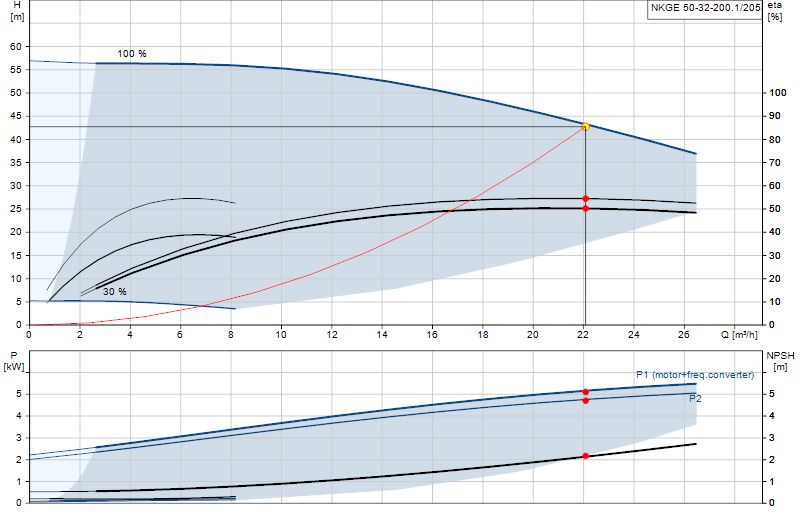The width and height of the screenshot is (800, 520).
Task: Click the "H [m]" axis title
Action: (17, 11)
